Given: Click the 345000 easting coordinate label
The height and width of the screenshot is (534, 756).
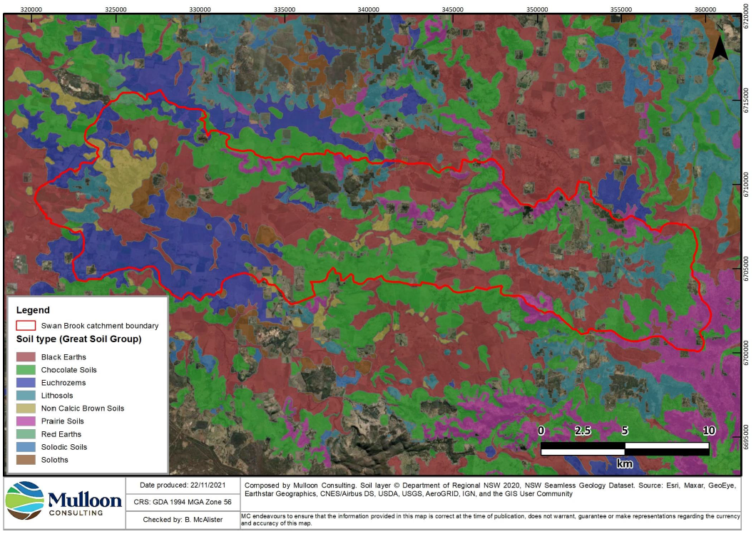Looking at the screenshot, I should click(x=453, y=10).
